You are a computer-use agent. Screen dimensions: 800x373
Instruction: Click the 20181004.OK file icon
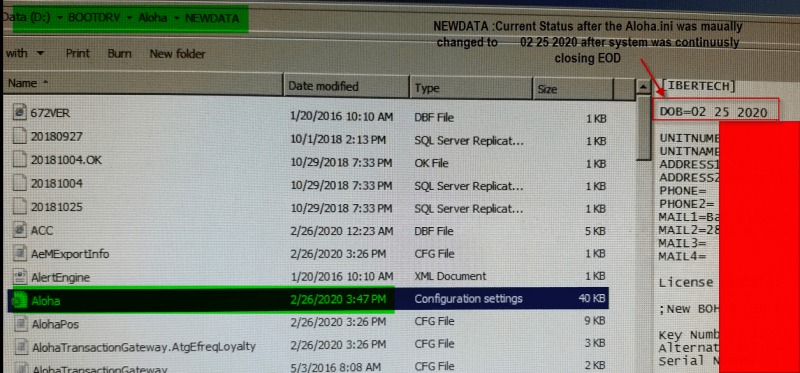tap(19, 160)
